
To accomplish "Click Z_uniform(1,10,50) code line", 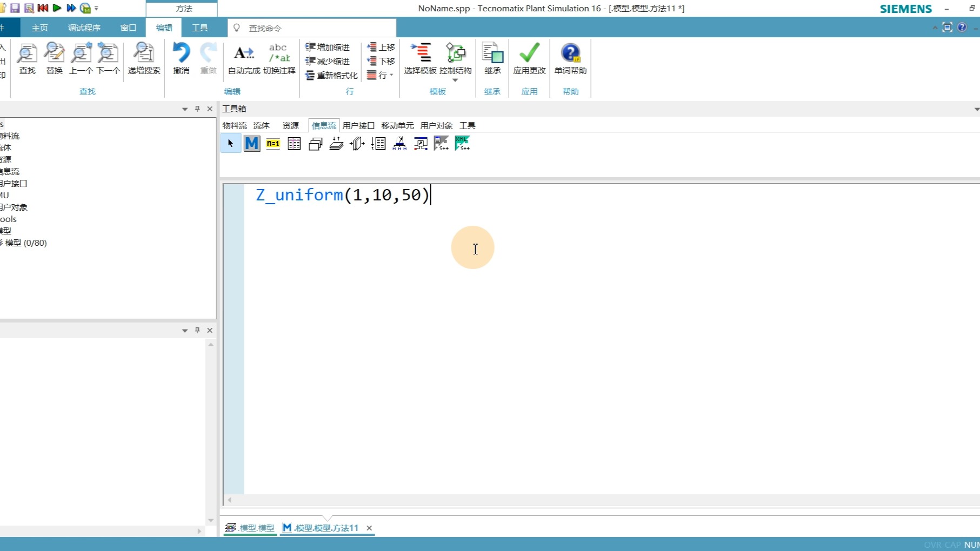I will [x=342, y=194].
